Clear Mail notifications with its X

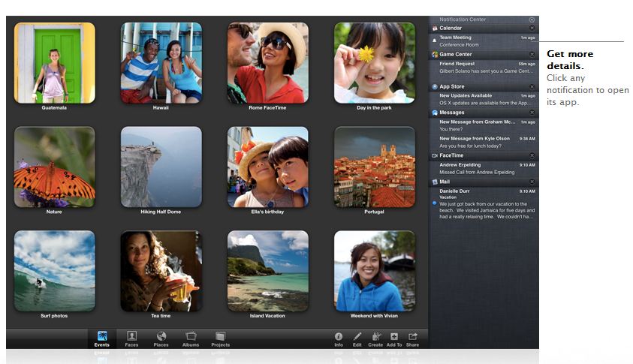coord(532,182)
